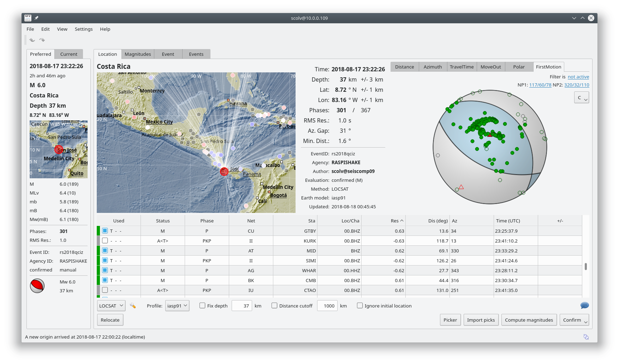Click the red epicenter on small overview map

pyautogui.click(x=59, y=150)
